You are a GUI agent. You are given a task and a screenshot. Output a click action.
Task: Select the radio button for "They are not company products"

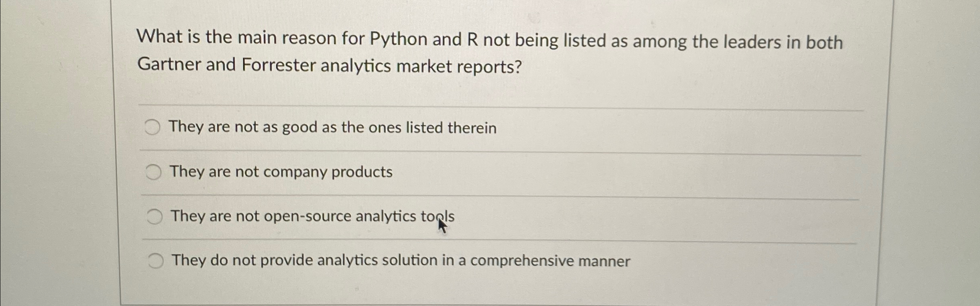tap(153, 172)
